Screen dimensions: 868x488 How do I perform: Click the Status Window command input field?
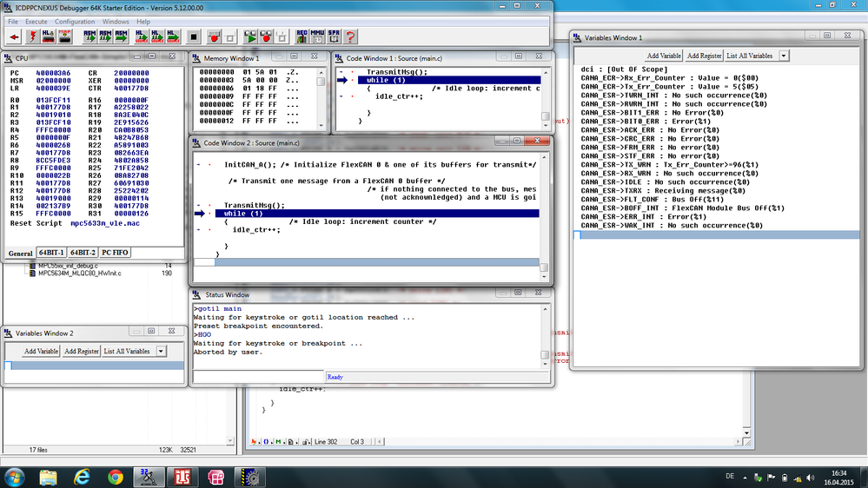pyautogui.click(x=258, y=377)
